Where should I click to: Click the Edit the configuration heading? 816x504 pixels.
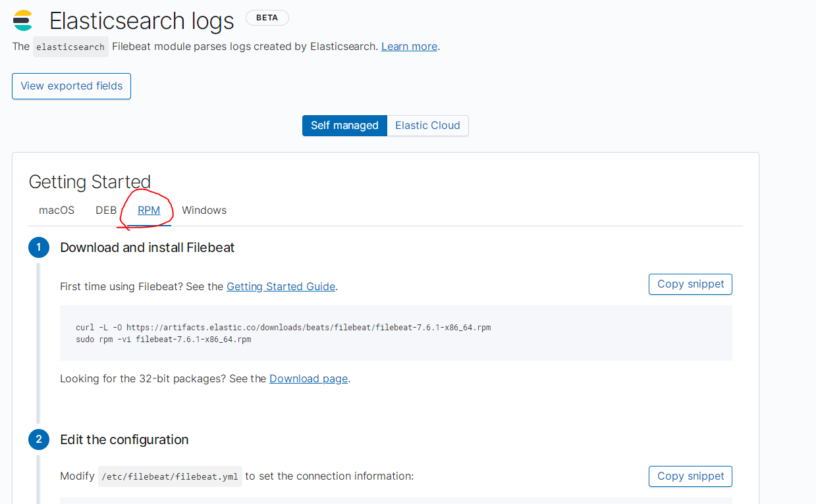124,440
